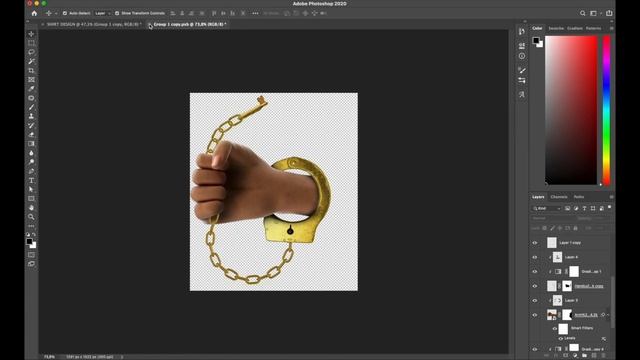
Task: Change the screen mode from the toolbar
Action: point(31,264)
